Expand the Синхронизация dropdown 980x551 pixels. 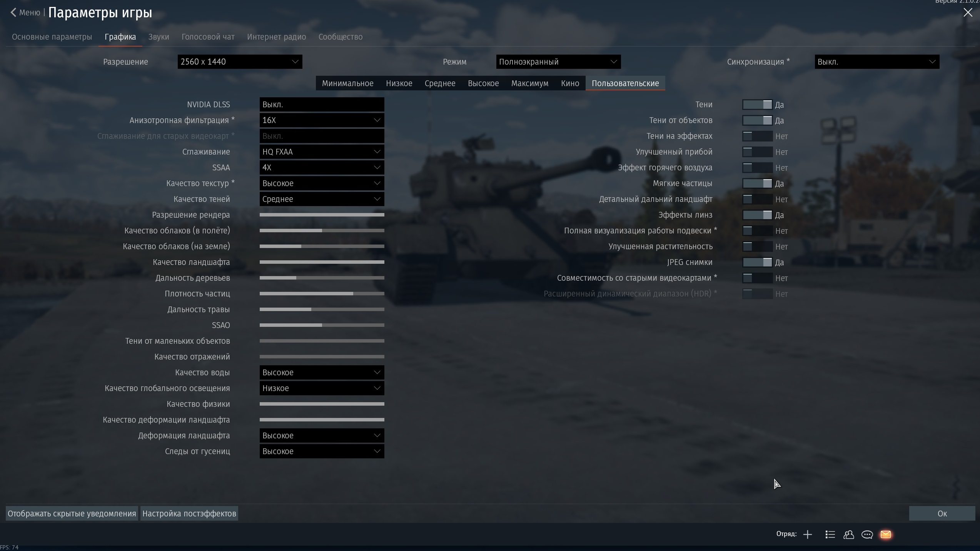pos(877,62)
